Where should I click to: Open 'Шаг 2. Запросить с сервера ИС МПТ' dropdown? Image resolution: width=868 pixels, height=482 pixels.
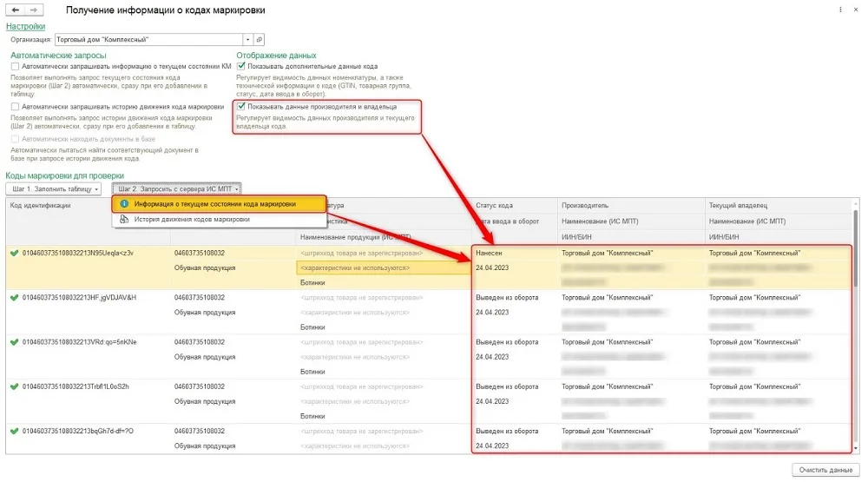tap(176, 189)
